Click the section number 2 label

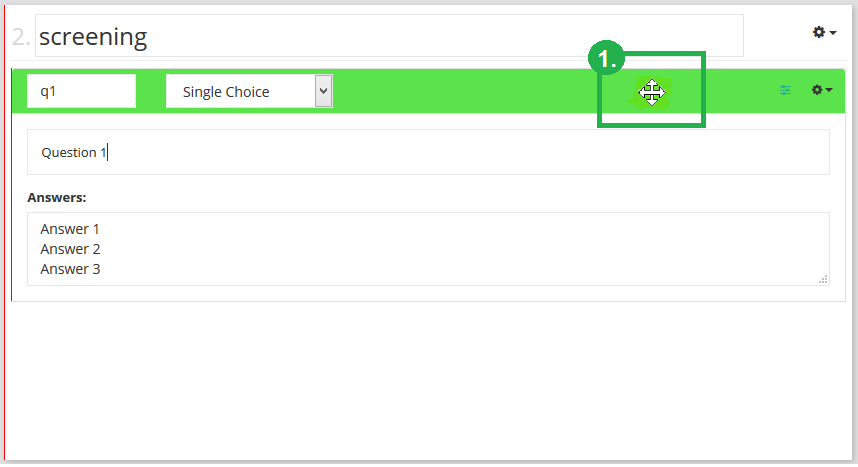pos(22,38)
